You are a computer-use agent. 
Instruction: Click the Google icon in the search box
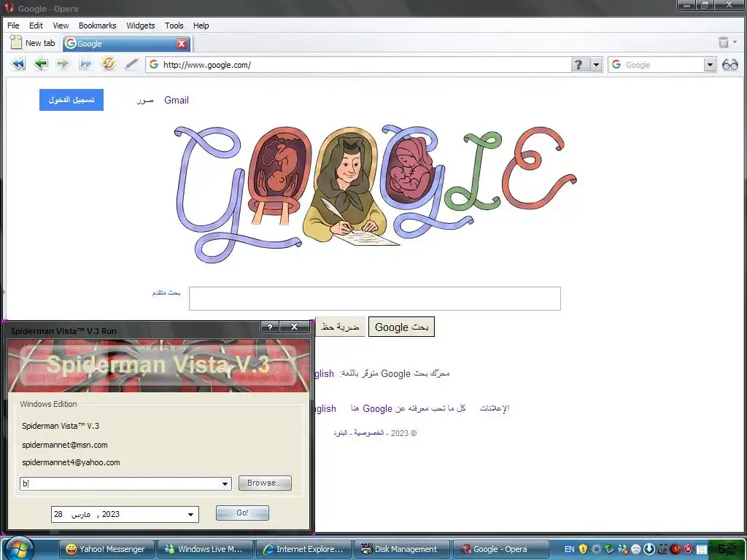coord(616,64)
